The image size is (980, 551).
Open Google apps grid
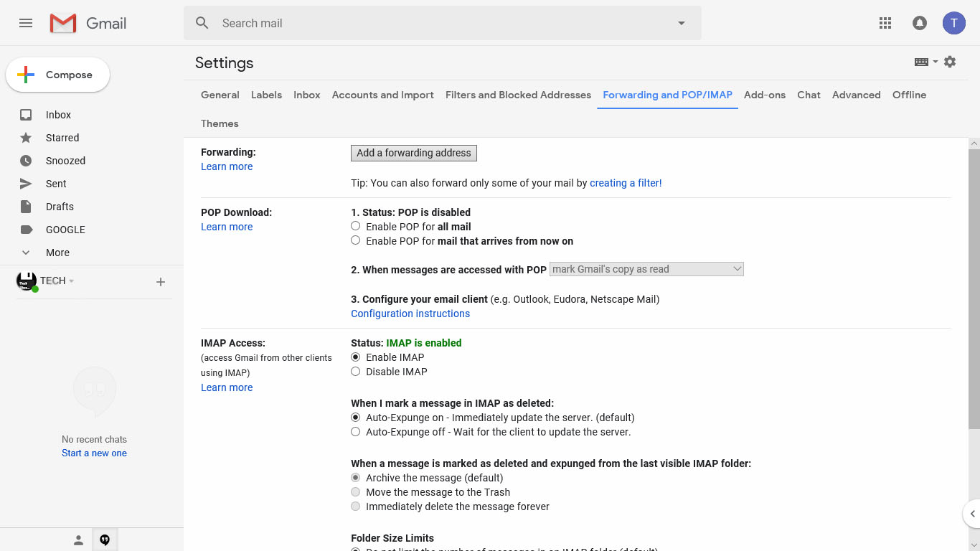pyautogui.click(x=885, y=23)
